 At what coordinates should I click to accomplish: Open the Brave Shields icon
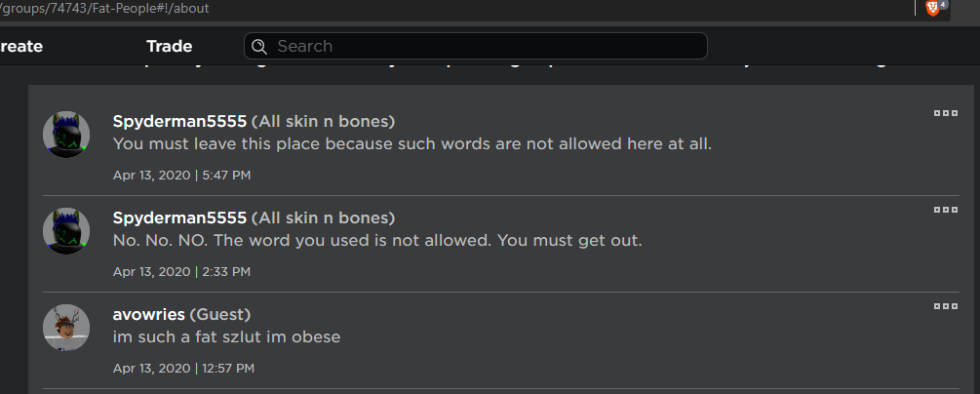click(x=933, y=9)
